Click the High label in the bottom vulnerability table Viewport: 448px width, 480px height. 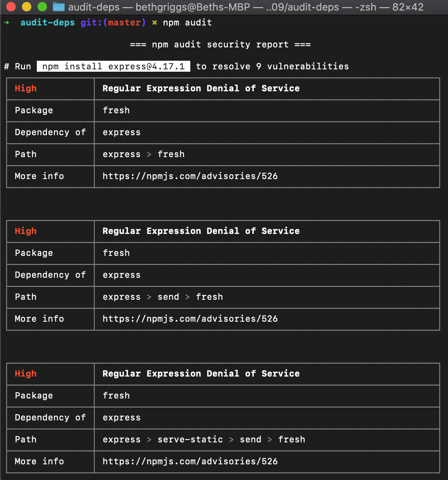(x=25, y=374)
